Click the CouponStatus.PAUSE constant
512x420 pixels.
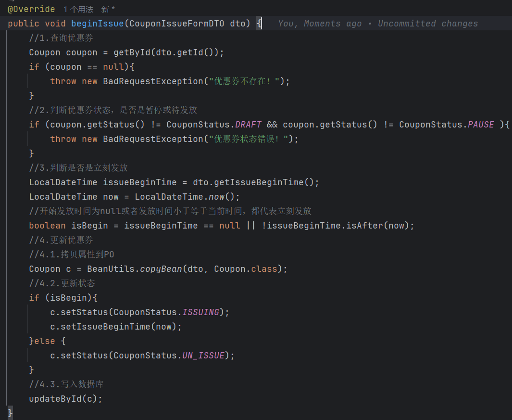pyautogui.click(x=446, y=125)
